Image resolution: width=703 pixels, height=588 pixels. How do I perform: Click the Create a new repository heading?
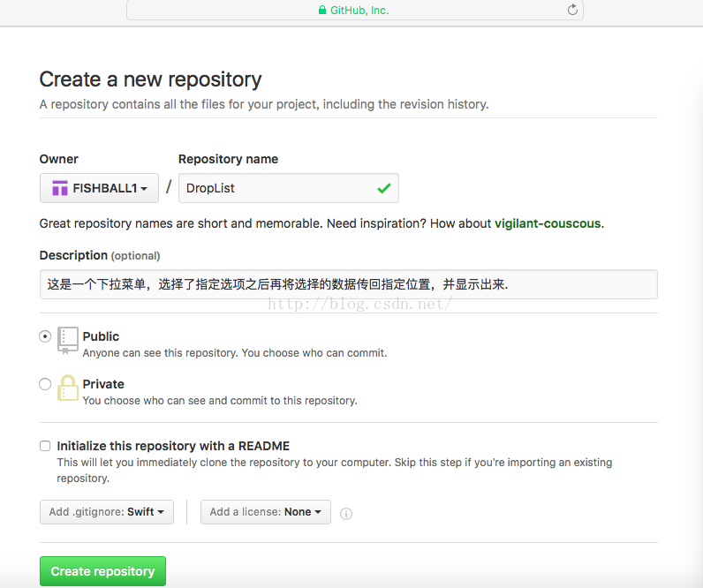(x=150, y=79)
